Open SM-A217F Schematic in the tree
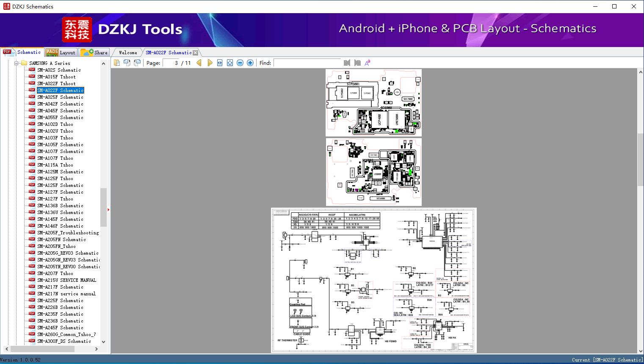The height and width of the screenshot is (364, 644). coord(60,287)
